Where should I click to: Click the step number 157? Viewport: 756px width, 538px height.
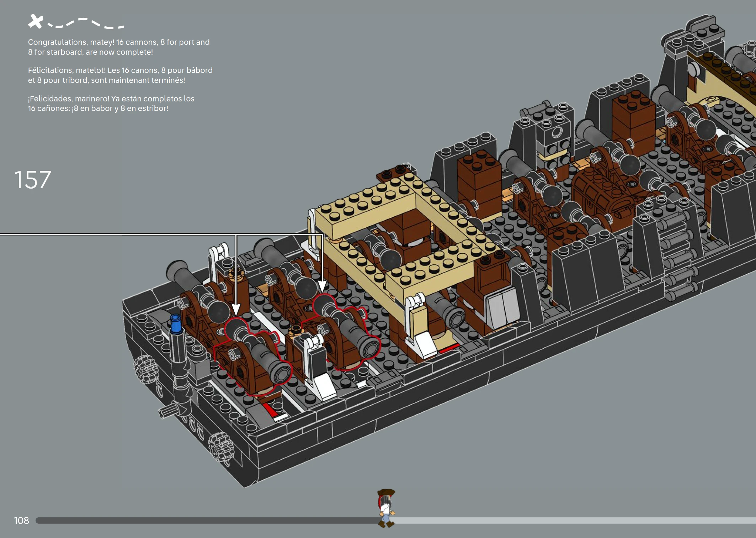point(33,180)
